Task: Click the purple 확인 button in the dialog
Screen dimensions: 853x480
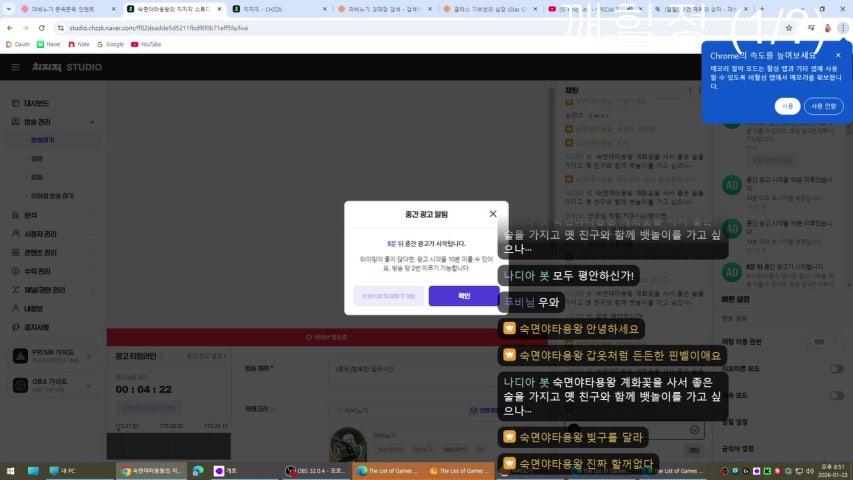Action: [x=463, y=296]
